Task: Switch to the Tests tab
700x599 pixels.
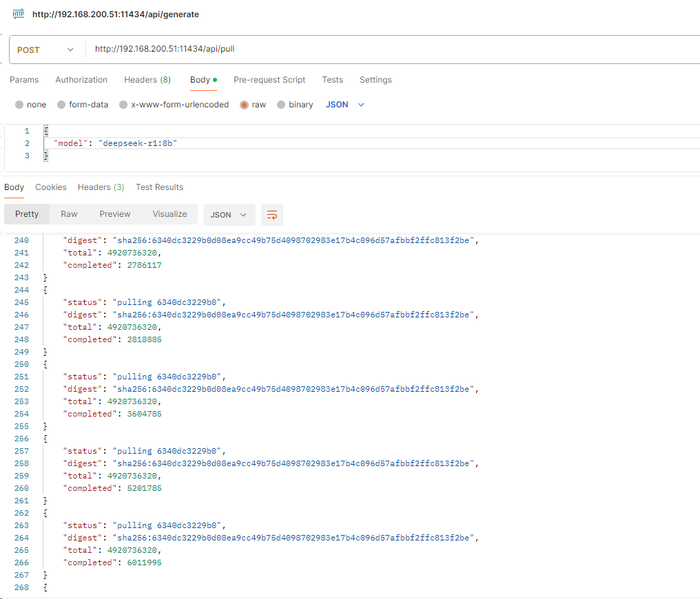Action: 333,80
